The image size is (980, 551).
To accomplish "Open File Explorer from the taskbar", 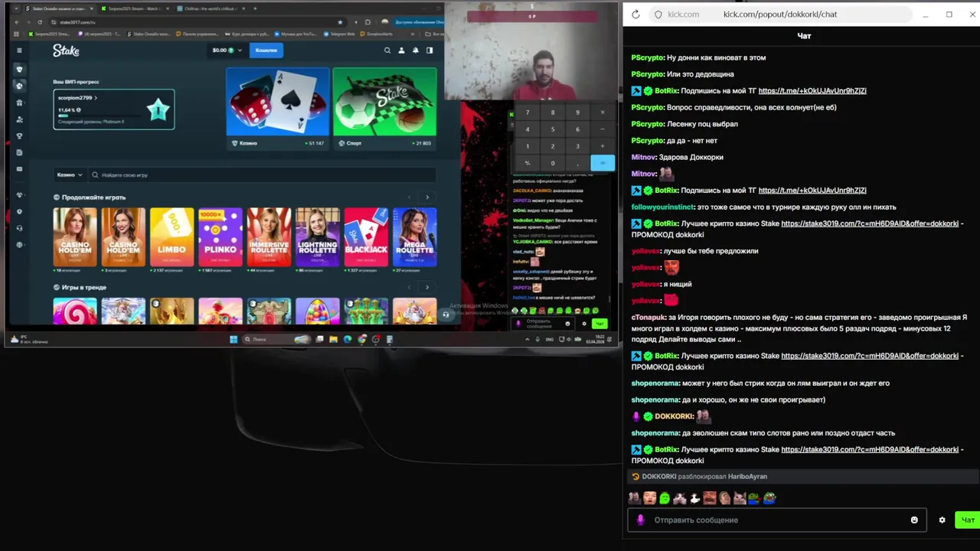I will click(333, 339).
